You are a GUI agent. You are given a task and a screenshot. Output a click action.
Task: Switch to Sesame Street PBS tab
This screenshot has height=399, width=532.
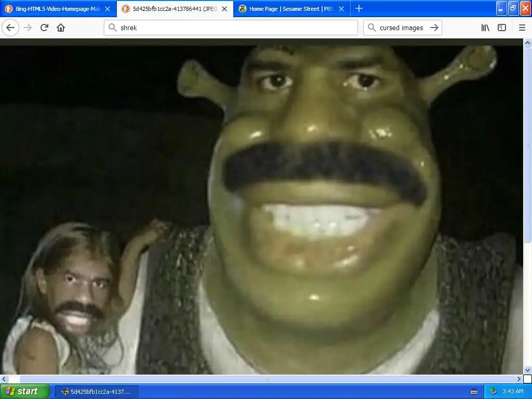[x=292, y=9]
